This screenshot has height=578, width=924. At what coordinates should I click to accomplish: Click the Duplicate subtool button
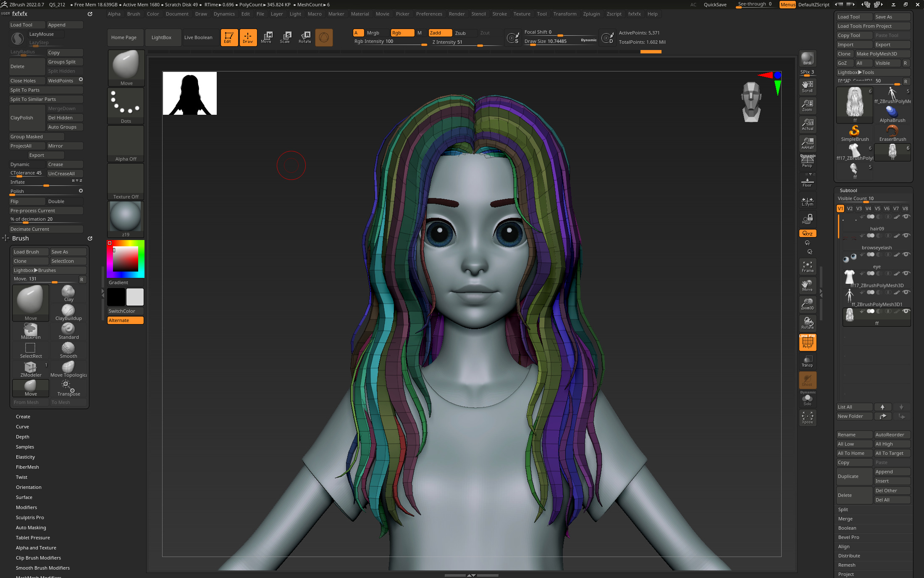click(855, 476)
